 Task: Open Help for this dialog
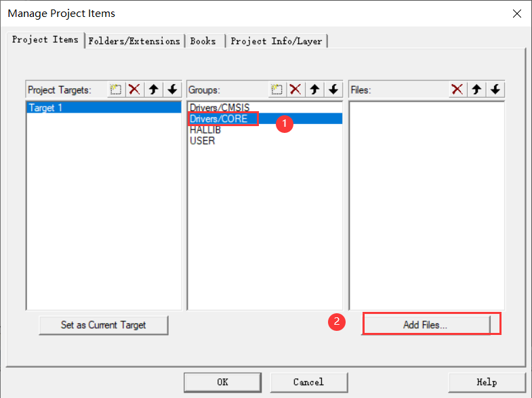pos(487,382)
